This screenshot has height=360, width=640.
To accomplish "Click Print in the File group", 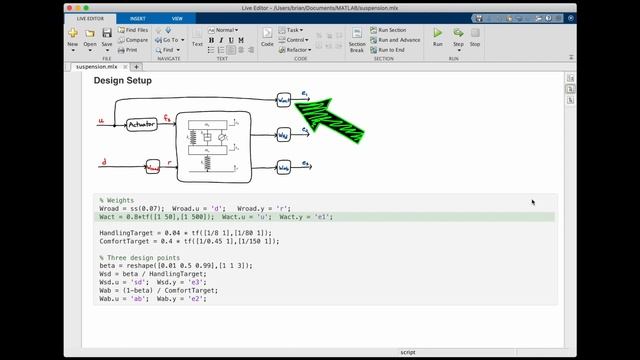I will (x=128, y=50).
